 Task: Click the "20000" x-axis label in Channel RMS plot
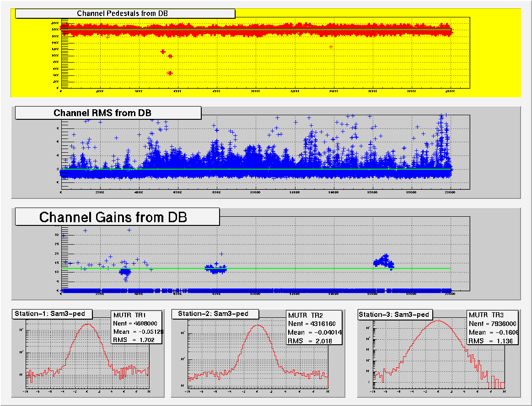450,192
